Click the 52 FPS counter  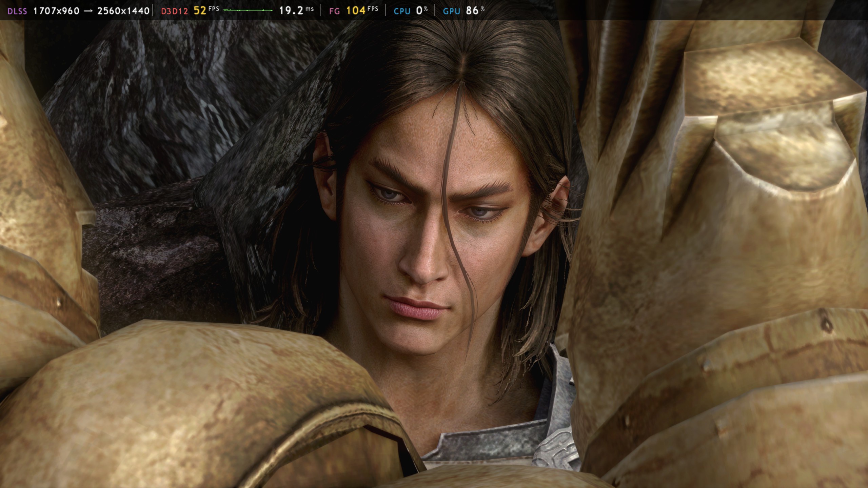point(206,11)
